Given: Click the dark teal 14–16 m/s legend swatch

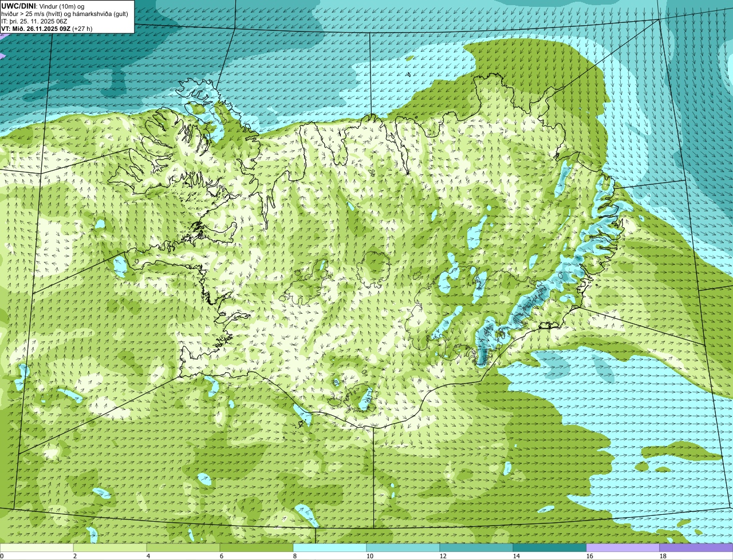Looking at the screenshot, I should [550, 548].
